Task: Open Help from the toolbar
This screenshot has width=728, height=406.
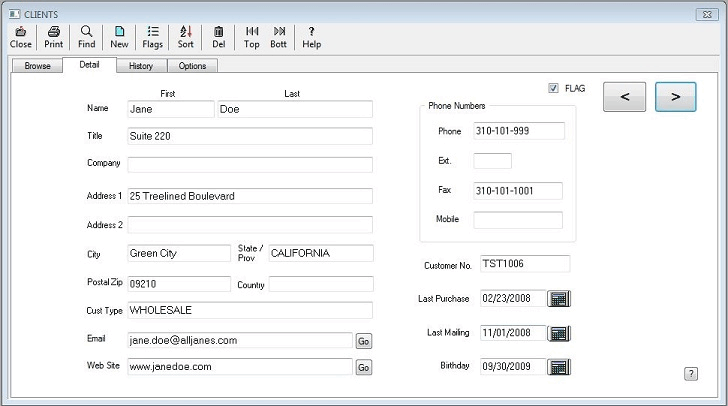Action: [312, 37]
